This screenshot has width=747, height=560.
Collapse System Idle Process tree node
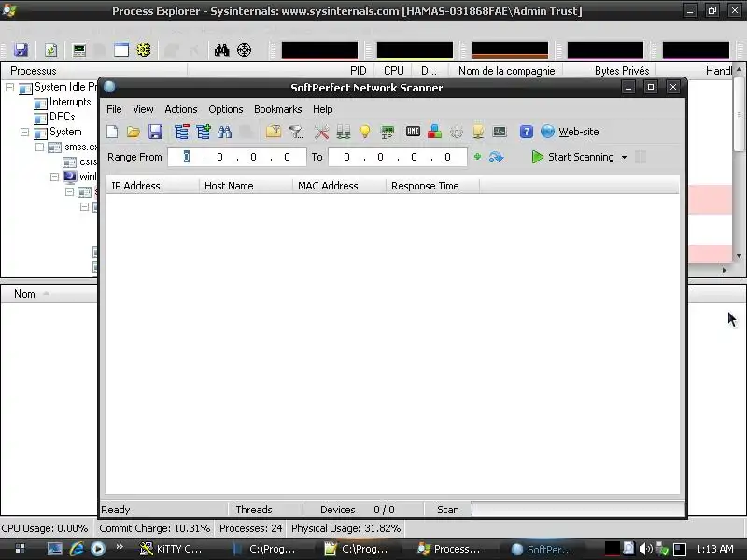9,87
